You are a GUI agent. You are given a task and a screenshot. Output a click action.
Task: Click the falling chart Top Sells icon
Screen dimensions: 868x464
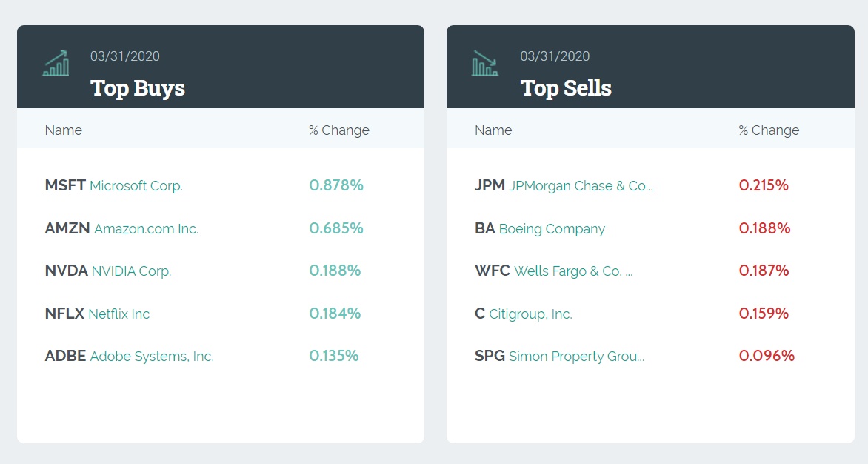coord(485,64)
